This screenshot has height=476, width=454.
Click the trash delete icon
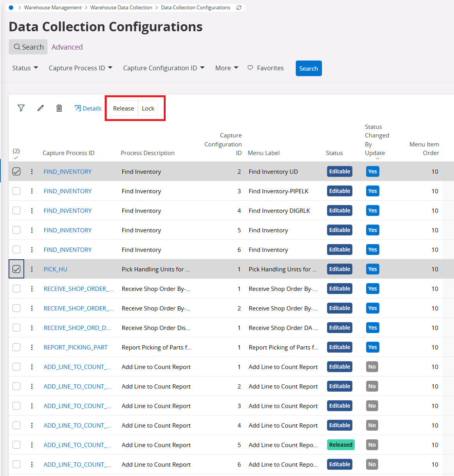point(59,108)
